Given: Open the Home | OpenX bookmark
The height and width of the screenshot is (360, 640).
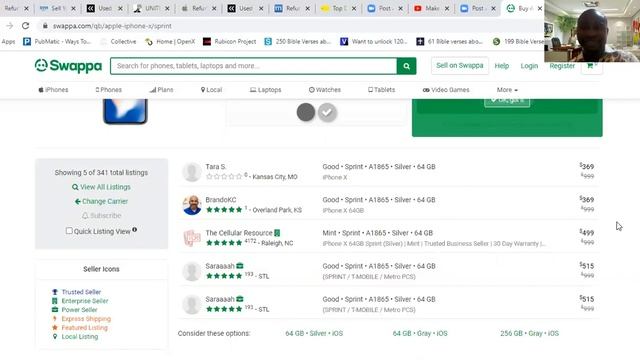Looking at the screenshot, I should pos(171,42).
